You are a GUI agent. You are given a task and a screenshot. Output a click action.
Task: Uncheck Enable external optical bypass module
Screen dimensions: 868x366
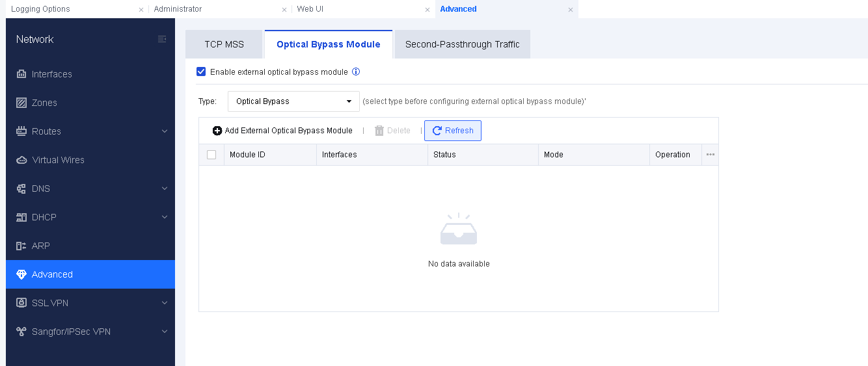[201, 72]
